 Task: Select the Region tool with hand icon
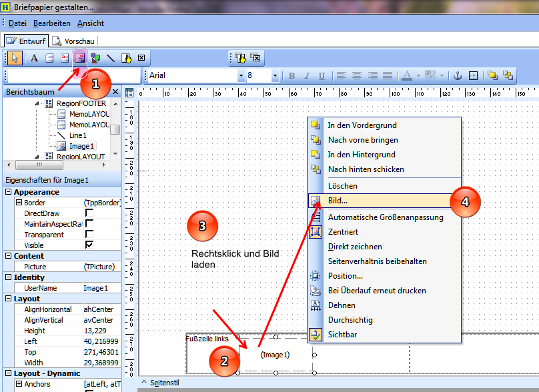point(126,58)
